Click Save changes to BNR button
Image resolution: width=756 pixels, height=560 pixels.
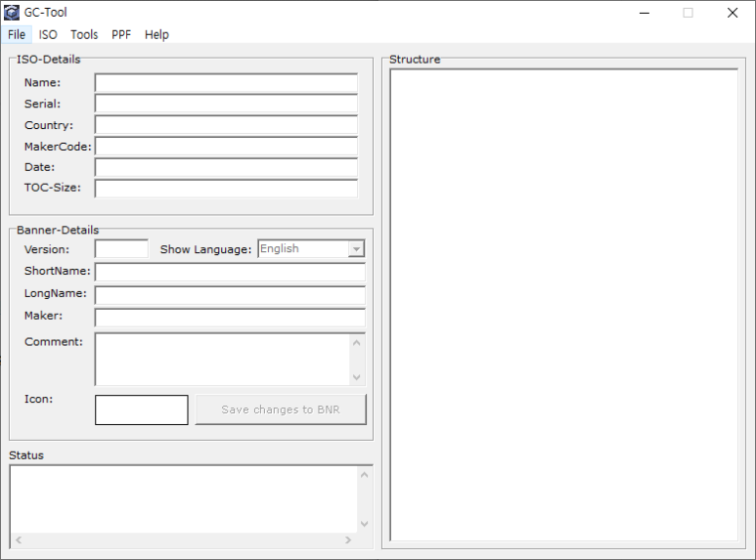tap(281, 409)
